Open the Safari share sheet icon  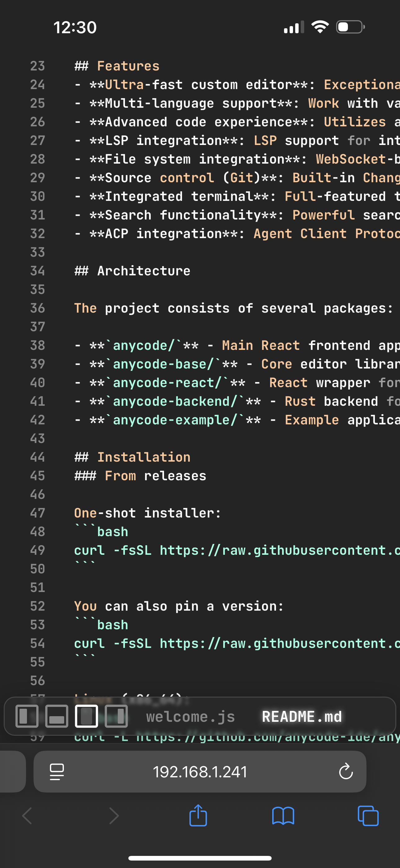198,815
